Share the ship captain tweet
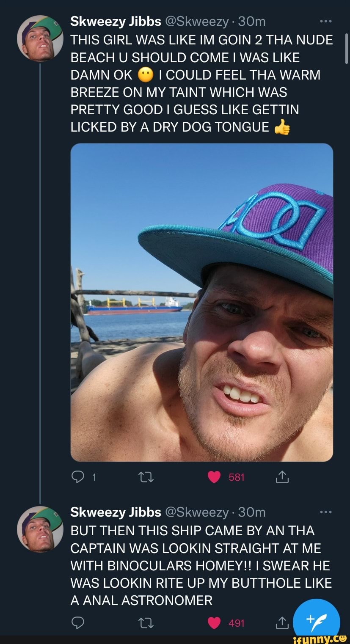Viewport: 350px width, 644px height. pos(282,623)
